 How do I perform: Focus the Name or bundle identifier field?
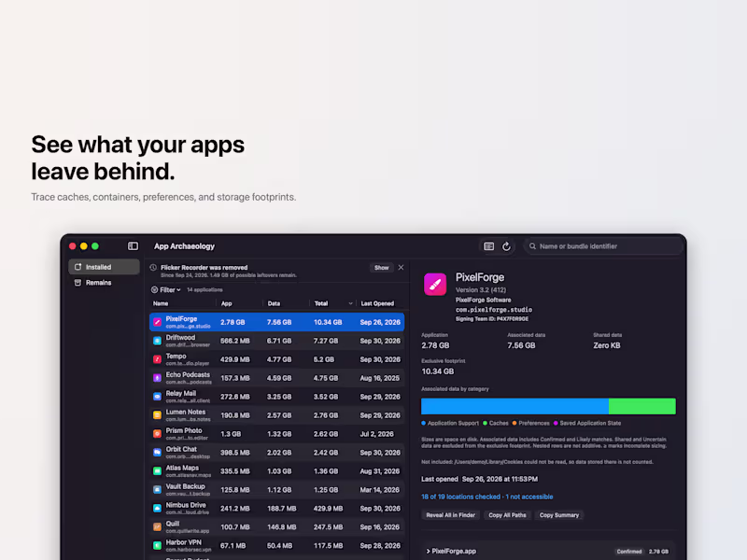(x=603, y=246)
